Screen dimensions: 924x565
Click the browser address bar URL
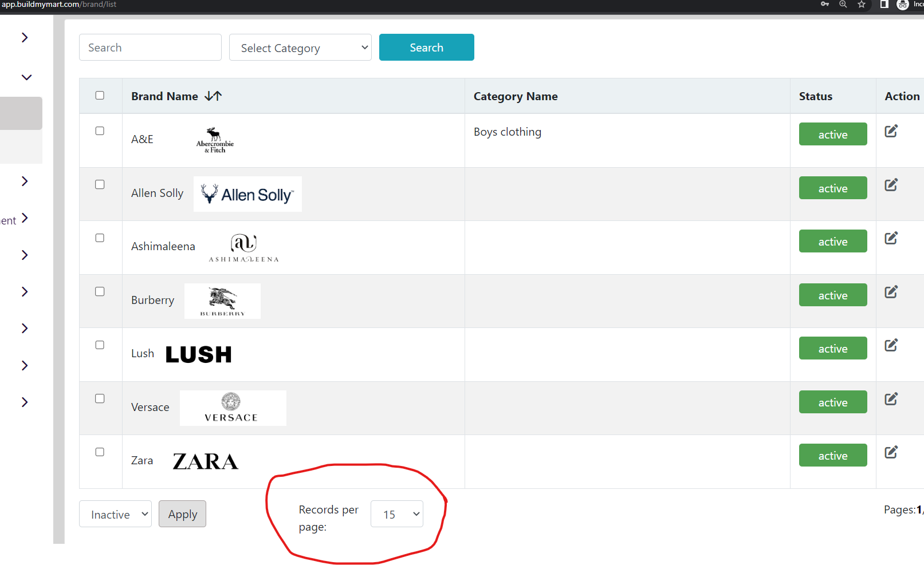point(58,5)
